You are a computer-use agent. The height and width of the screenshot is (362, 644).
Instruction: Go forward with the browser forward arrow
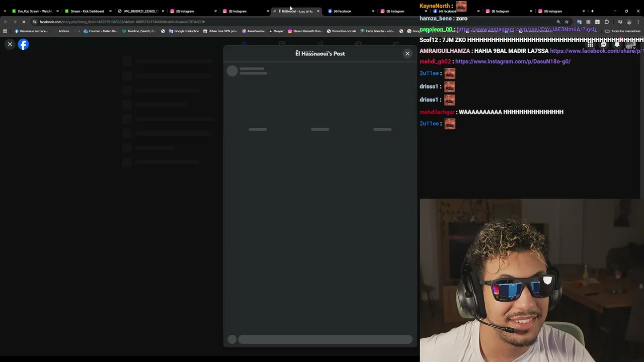(x=15, y=22)
